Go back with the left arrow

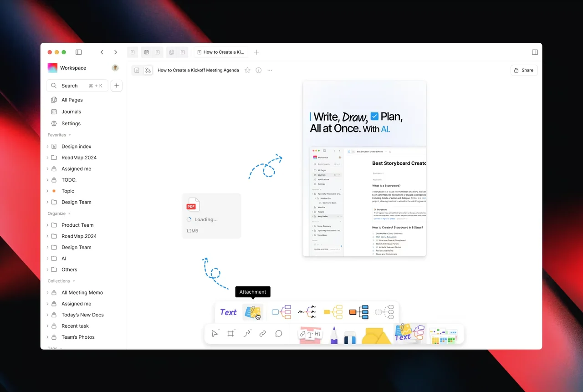coord(102,52)
